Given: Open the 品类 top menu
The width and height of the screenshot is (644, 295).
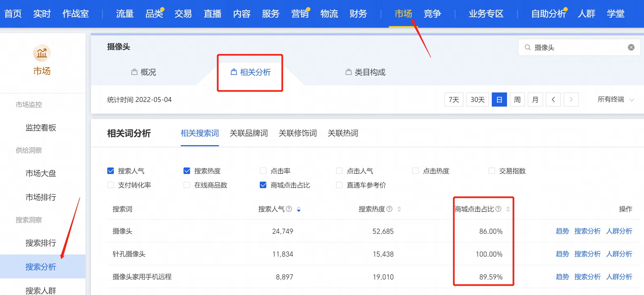Looking at the screenshot, I should tap(154, 14).
